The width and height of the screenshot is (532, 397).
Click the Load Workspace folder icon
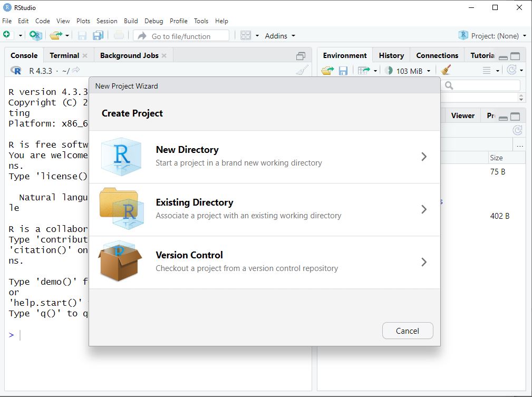pyautogui.click(x=327, y=71)
